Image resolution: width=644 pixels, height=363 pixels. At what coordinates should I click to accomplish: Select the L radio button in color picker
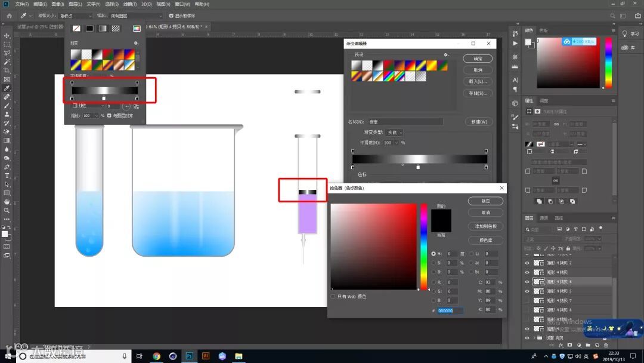pyautogui.click(x=471, y=254)
